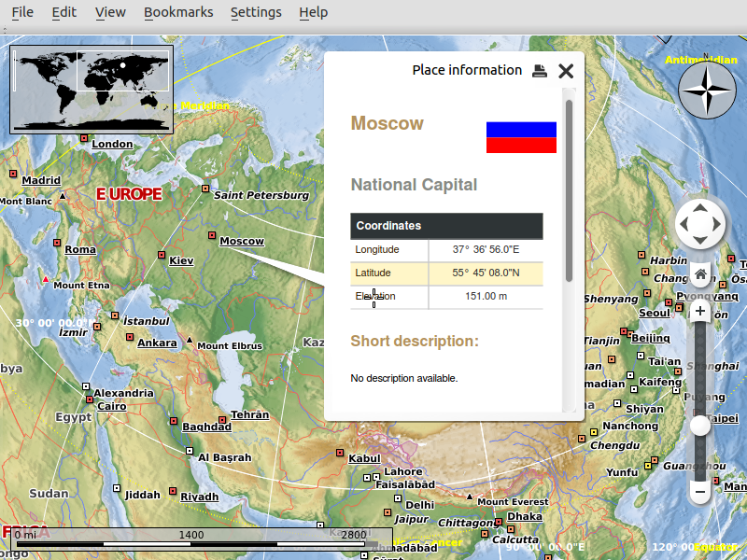Open the Bookmarks menu
The width and height of the screenshot is (747, 560).
pyautogui.click(x=178, y=12)
